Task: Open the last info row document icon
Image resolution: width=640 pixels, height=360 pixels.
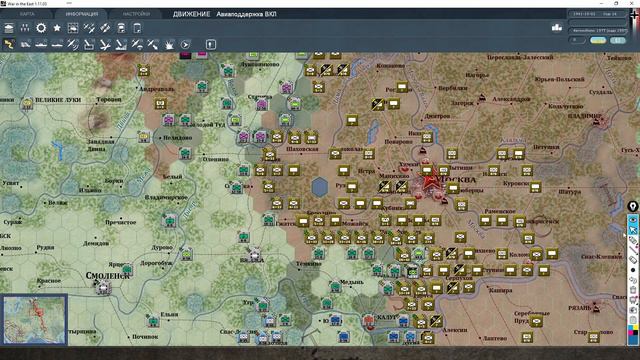Action: tap(137, 28)
